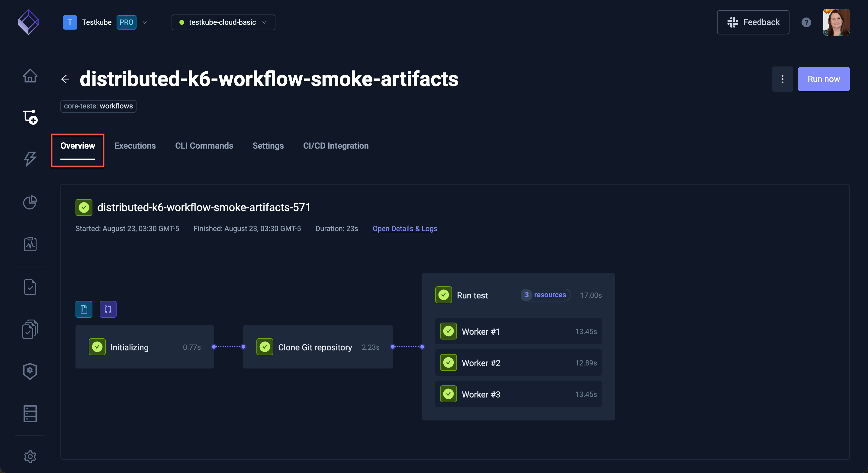Click the Testkube logo icon
Viewport: 868px width, 473px height.
[28, 22]
